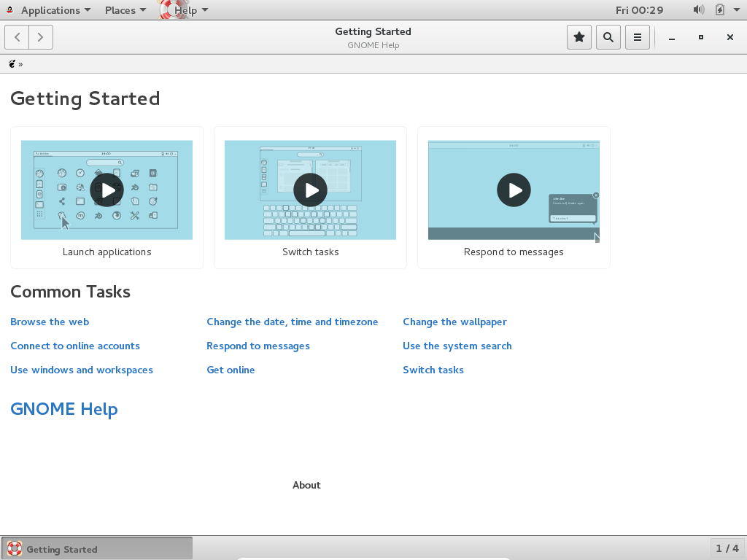This screenshot has width=747, height=560.
Task: Open the 1 / 4 workspace switcher
Action: [727, 548]
